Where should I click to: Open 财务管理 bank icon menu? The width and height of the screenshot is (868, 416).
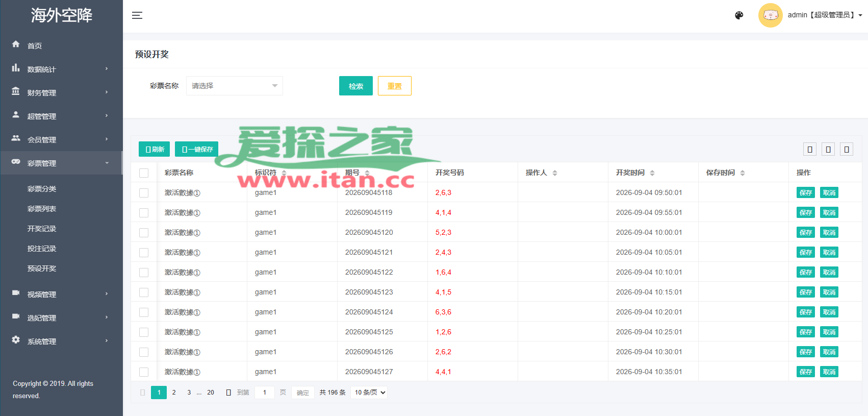[16, 91]
